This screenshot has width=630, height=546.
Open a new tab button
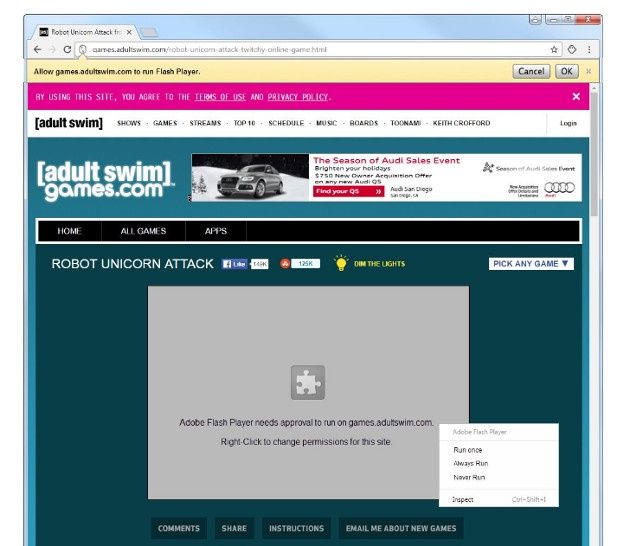click(149, 32)
